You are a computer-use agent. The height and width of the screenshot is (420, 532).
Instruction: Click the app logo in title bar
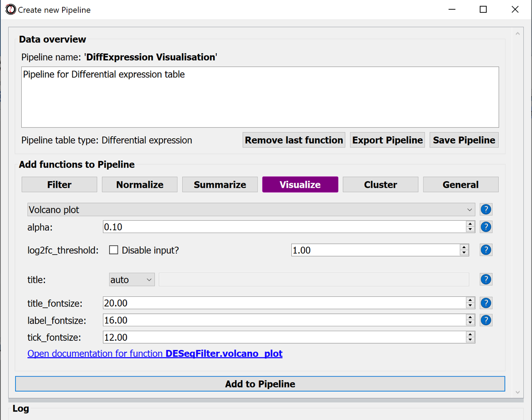point(10,9)
